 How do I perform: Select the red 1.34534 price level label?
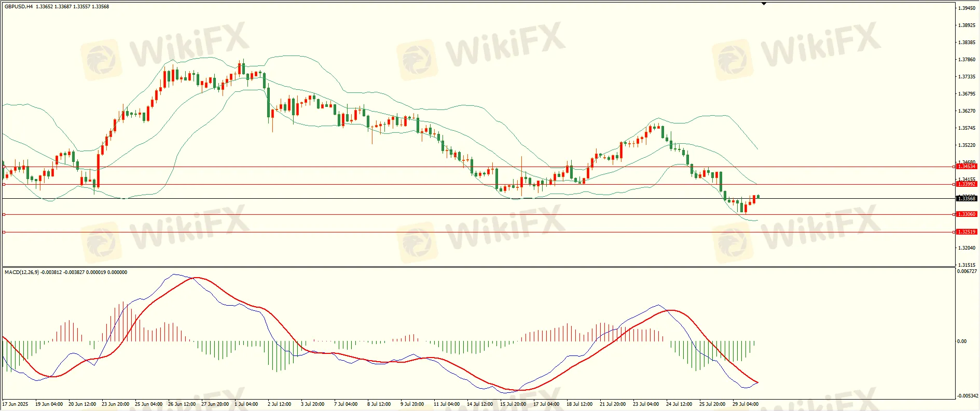(x=967, y=167)
